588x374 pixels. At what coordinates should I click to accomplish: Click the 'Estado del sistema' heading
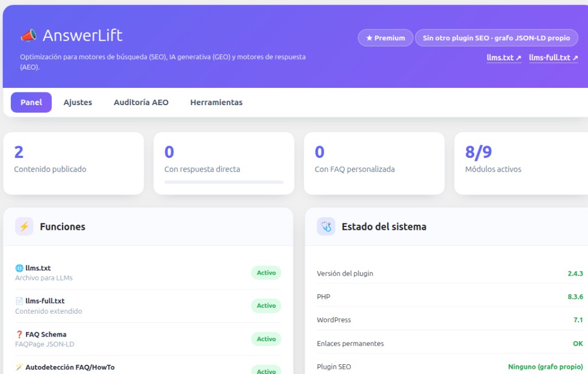point(384,226)
